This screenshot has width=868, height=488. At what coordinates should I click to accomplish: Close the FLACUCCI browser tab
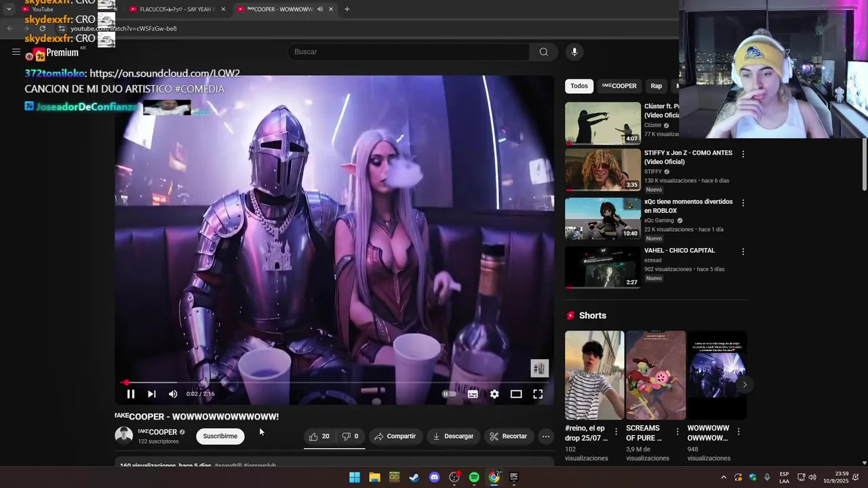point(223,9)
